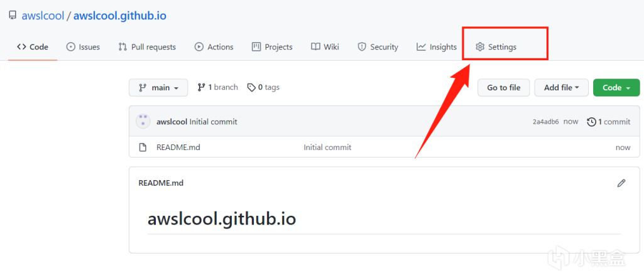Select the Wiki tab
Viewport: 644px width, 278px height.
(x=325, y=47)
